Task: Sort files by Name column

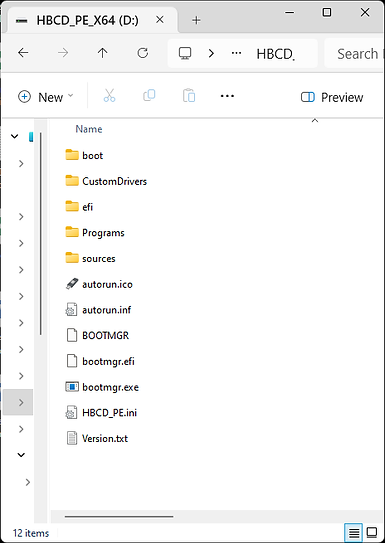Action: [x=89, y=129]
